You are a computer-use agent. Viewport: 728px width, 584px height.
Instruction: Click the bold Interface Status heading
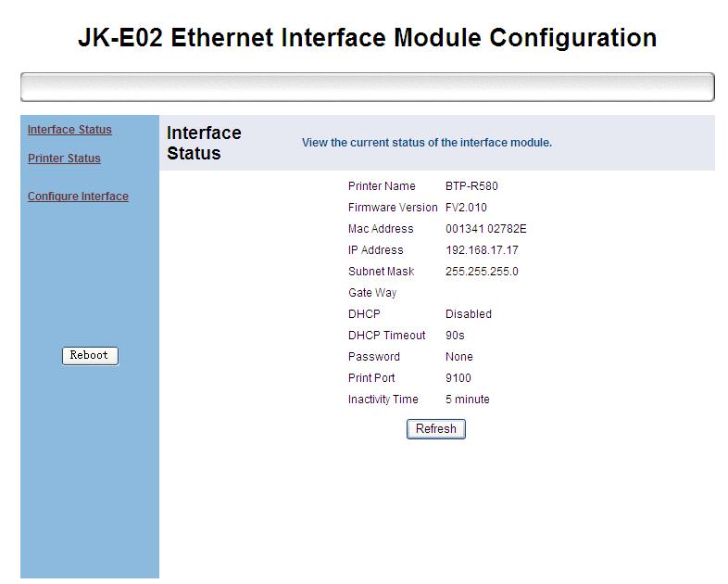tap(204, 144)
